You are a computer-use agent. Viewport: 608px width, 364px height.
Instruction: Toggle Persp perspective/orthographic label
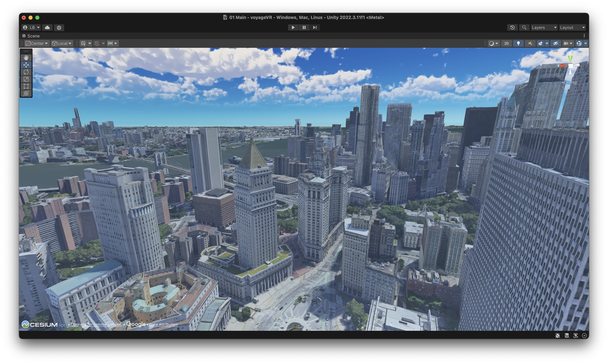(569, 82)
